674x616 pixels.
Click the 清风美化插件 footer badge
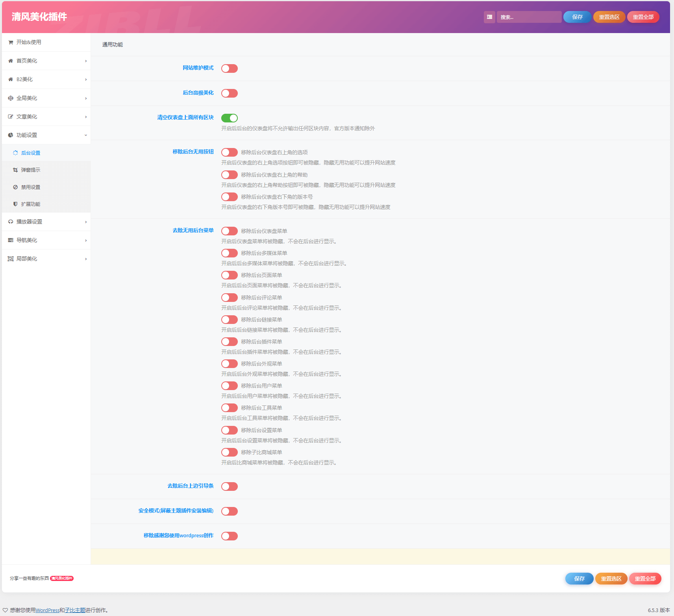click(62, 578)
